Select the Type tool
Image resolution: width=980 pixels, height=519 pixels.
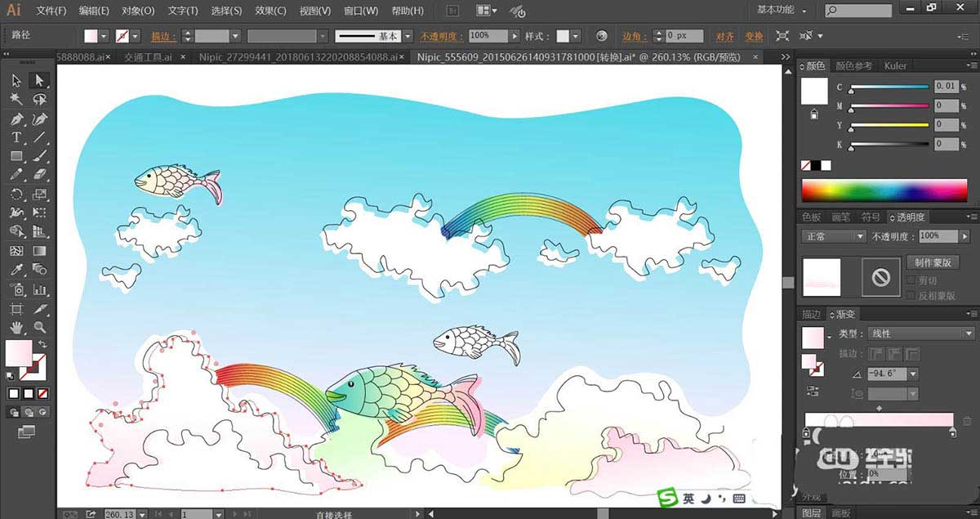[x=16, y=137]
